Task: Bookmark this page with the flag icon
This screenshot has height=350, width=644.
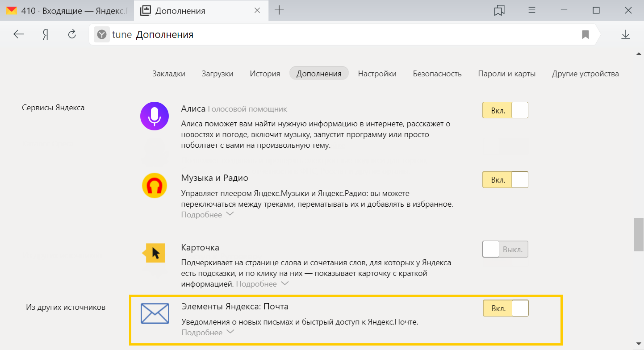Action: pos(585,34)
